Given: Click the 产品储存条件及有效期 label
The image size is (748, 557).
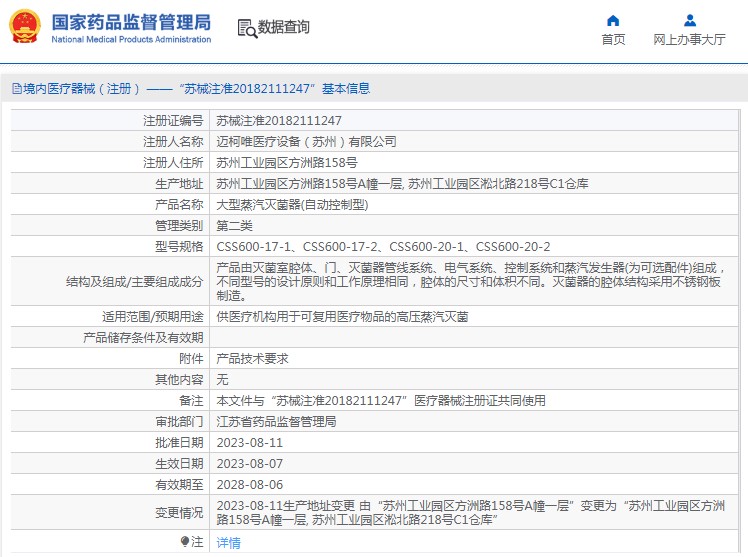Looking at the screenshot, I should (143, 338).
